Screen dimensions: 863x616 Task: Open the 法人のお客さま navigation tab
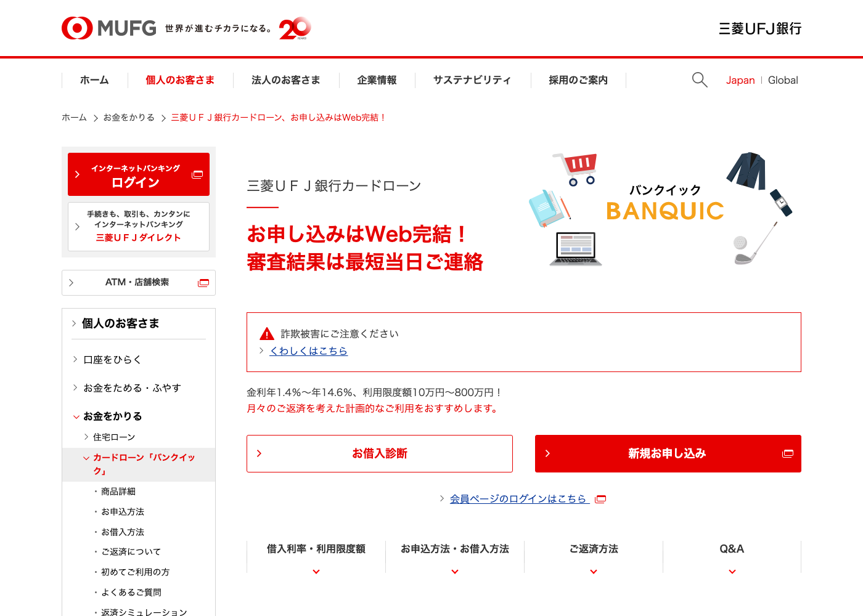tap(286, 80)
